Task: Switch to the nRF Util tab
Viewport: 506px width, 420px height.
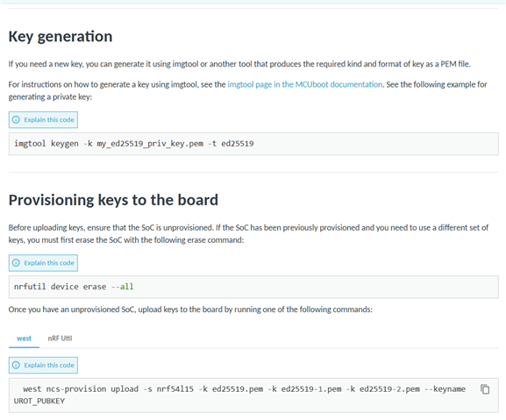Action: pos(60,338)
